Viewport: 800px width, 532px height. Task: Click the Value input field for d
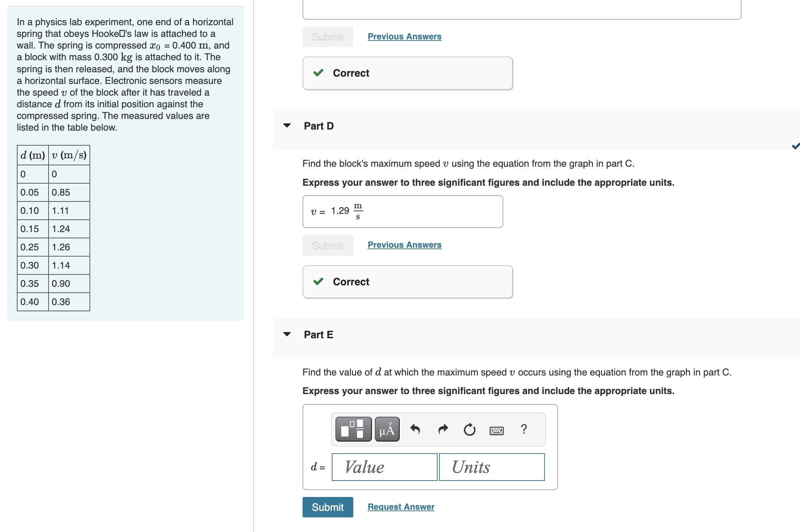point(384,467)
